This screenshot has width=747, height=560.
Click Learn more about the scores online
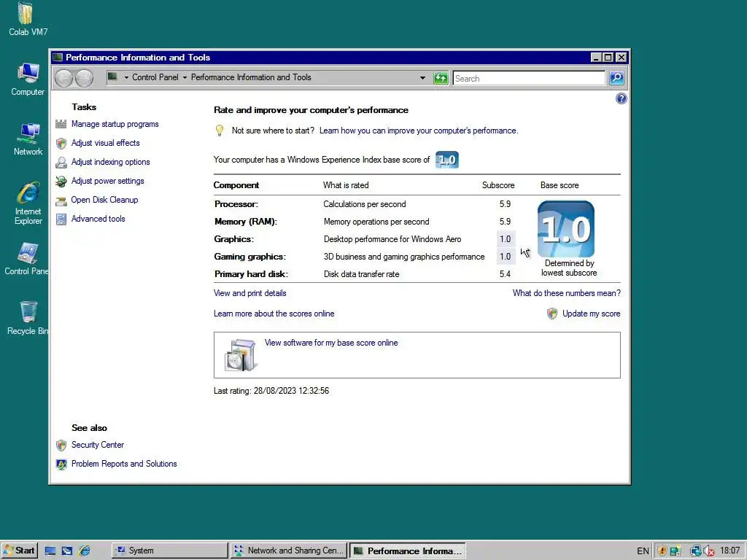coord(274,314)
